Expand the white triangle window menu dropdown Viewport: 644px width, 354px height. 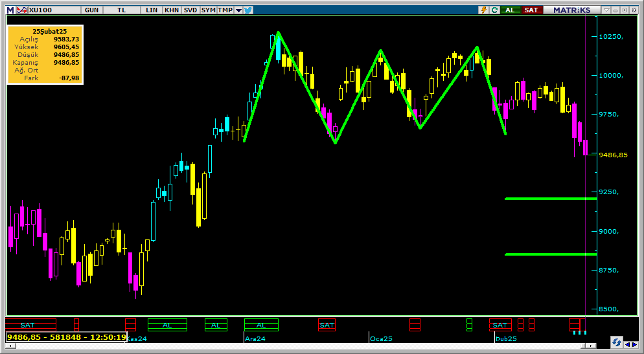[x=606, y=10]
